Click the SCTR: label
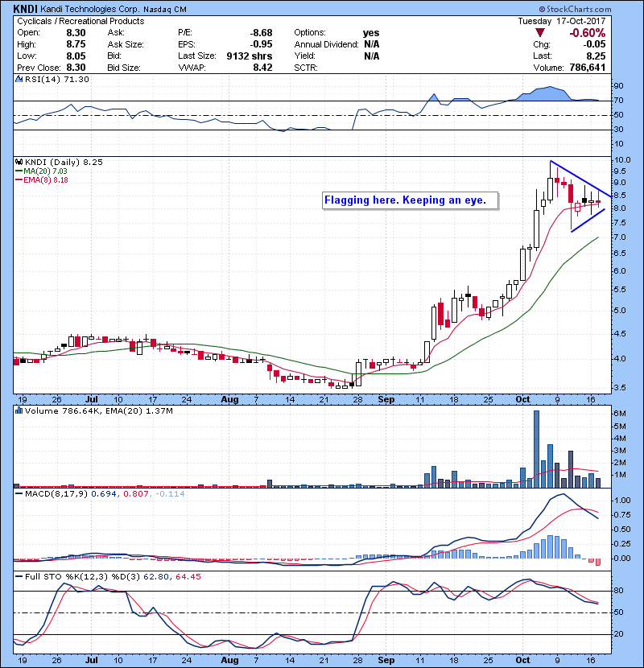The height and width of the screenshot is (668, 644). [306, 68]
